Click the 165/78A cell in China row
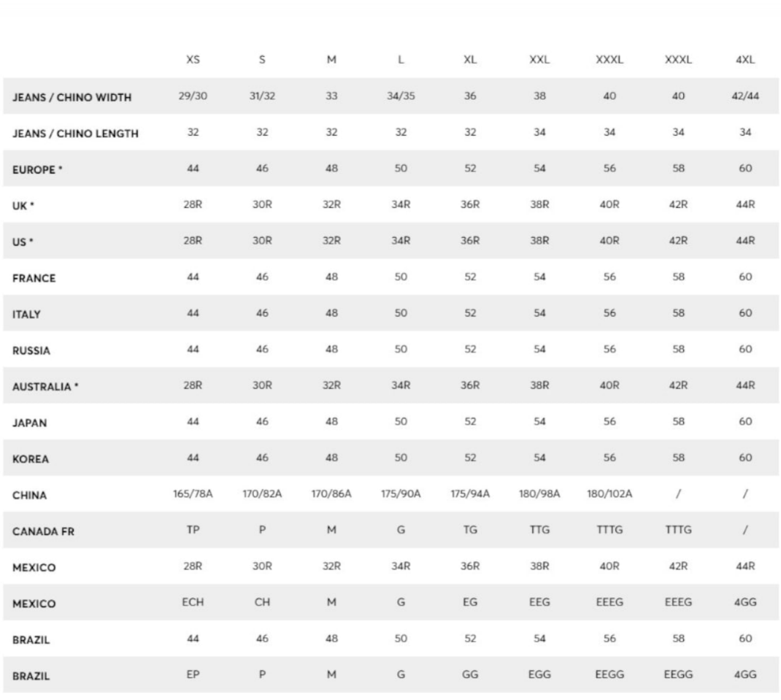Image resolution: width=781 pixels, height=700 pixels. click(x=193, y=493)
